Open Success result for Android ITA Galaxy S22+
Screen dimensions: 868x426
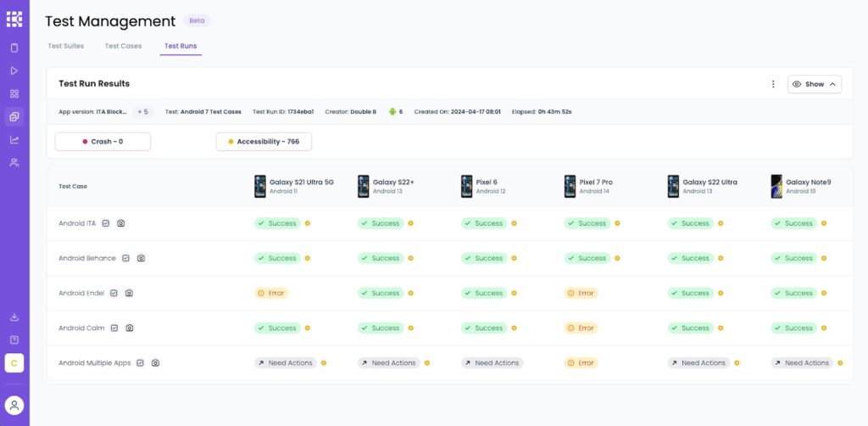coord(381,223)
